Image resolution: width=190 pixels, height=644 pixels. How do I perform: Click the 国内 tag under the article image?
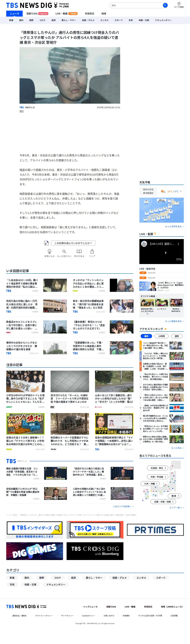pyautogui.click(x=21, y=111)
